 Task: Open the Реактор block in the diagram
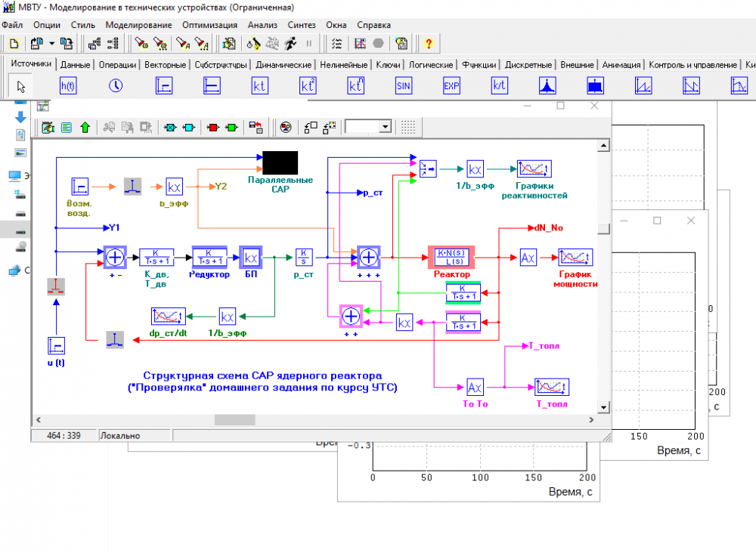[x=452, y=258]
